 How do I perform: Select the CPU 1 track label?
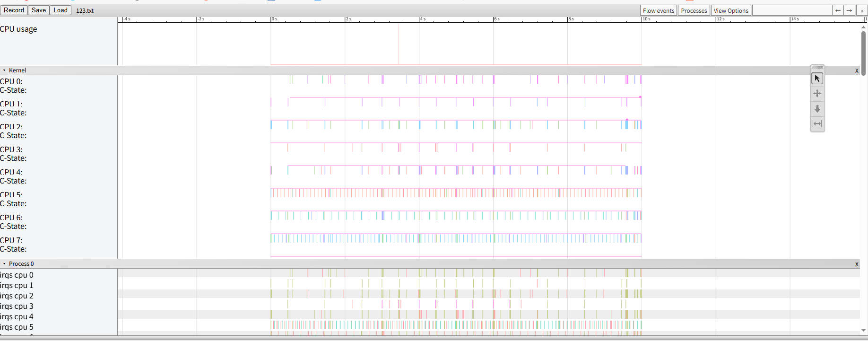[x=11, y=104]
